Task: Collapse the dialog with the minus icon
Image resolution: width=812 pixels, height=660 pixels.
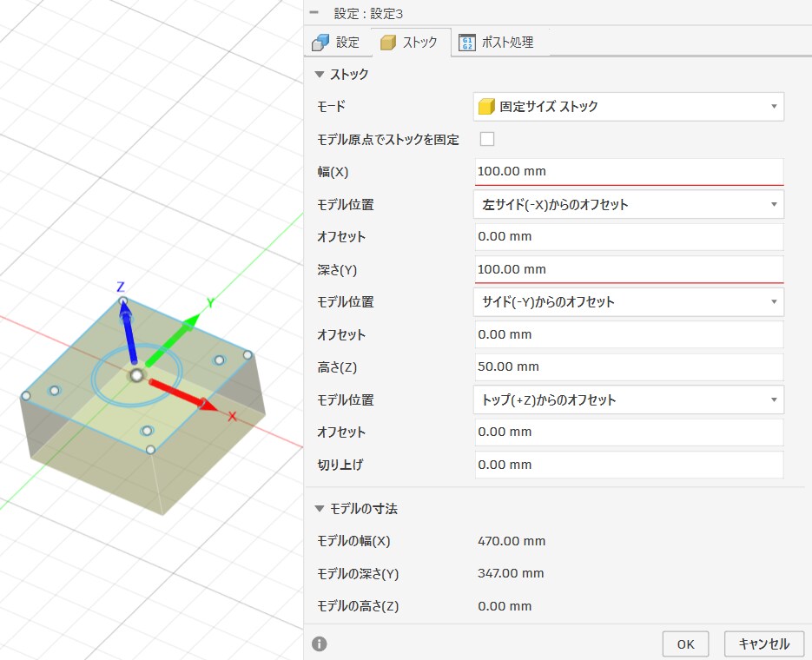Action: click(314, 12)
